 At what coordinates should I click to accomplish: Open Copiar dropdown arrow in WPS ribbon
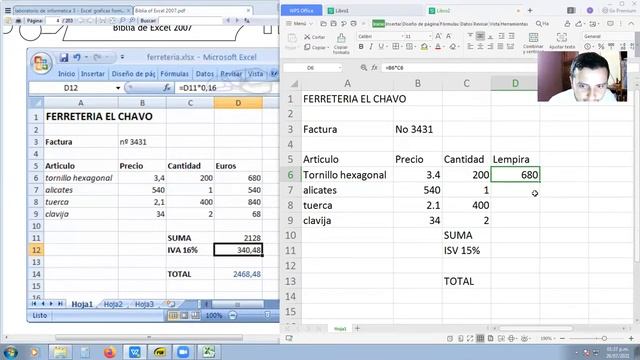[x=328, y=47]
